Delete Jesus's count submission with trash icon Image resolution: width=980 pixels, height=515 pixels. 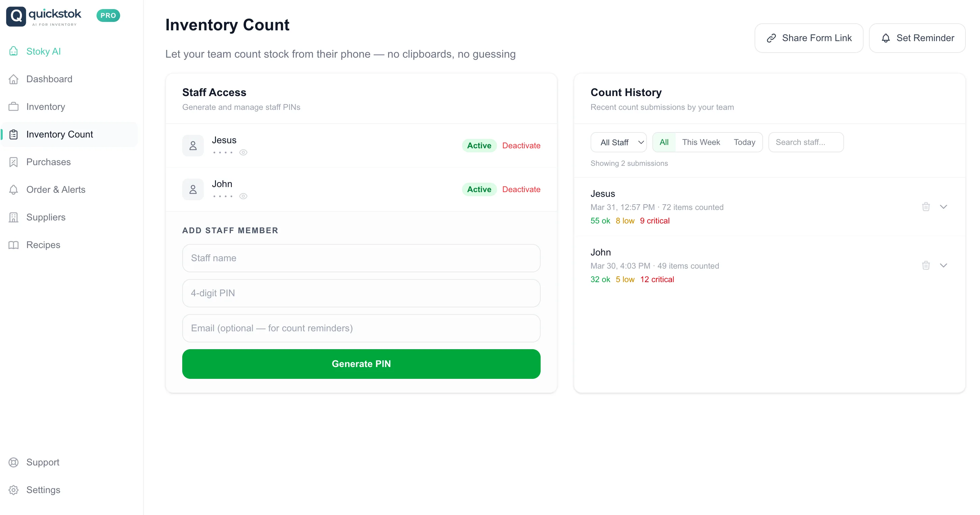(x=926, y=207)
